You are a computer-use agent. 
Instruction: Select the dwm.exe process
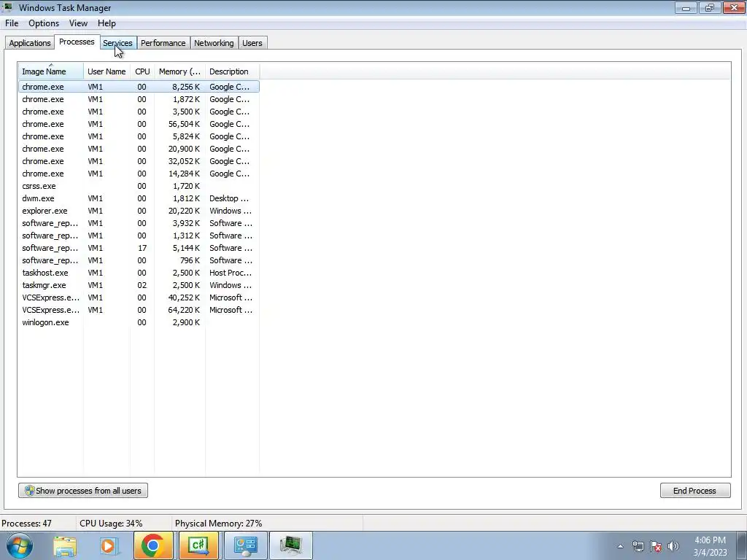[x=139, y=198]
